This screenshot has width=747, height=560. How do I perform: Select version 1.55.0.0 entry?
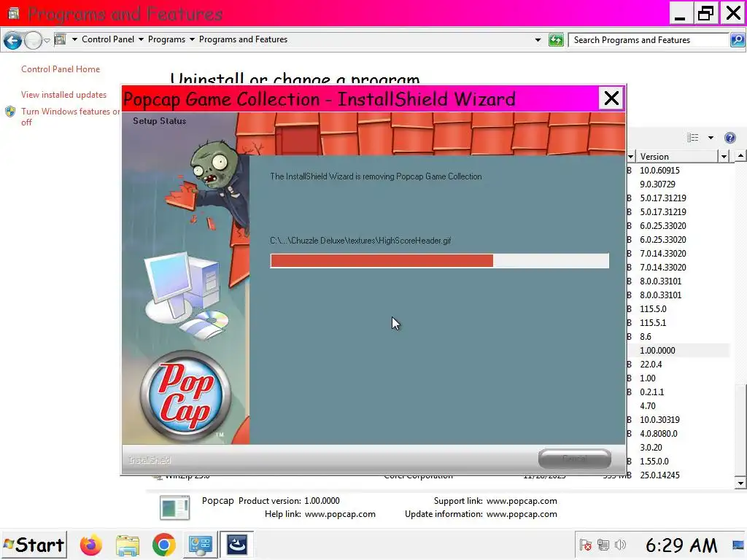(654, 461)
